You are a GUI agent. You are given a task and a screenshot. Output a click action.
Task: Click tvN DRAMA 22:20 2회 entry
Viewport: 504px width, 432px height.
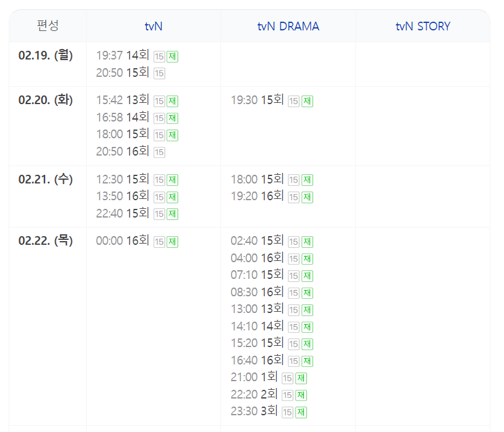point(269,394)
